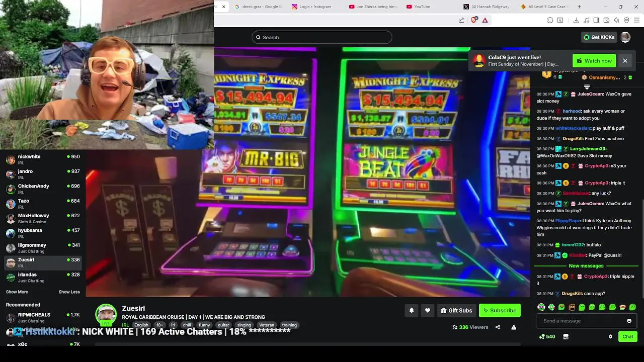Open the Leo AI sparkle icon

point(616,20)
